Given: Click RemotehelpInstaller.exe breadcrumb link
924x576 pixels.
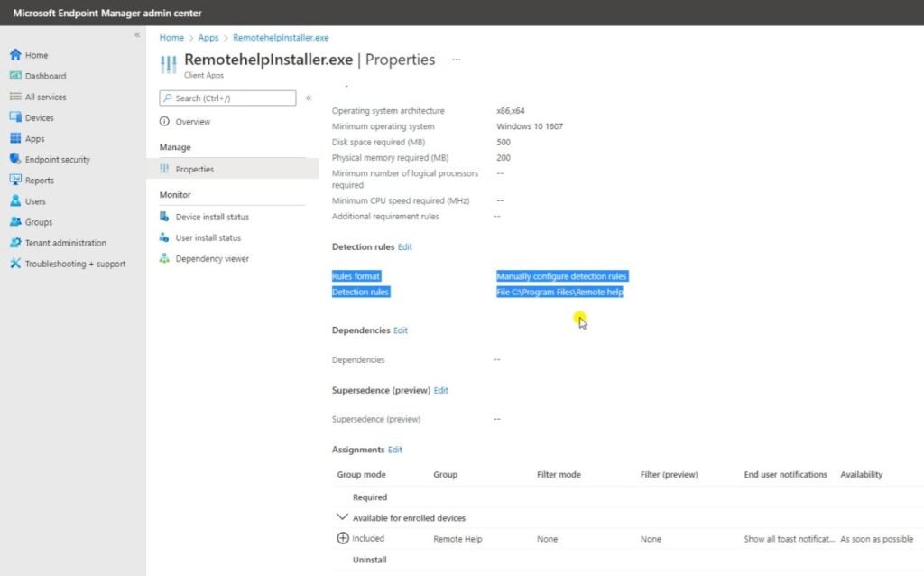Looking at the screenshot, I should click(281, 38).
